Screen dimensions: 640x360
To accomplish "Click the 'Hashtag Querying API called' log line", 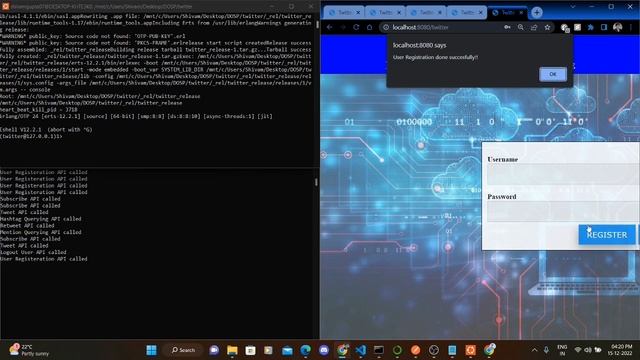I will click(40, 219).
